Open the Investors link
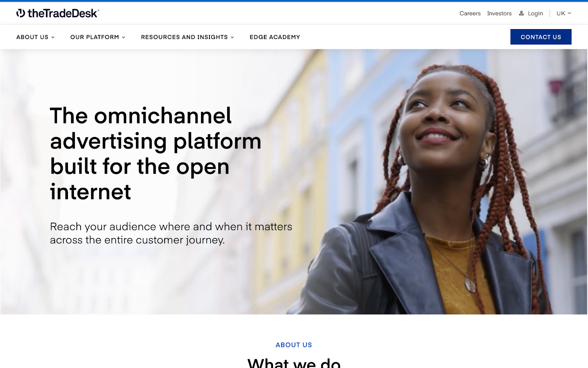This screenshot has height=368, width=588. point(499,13)
